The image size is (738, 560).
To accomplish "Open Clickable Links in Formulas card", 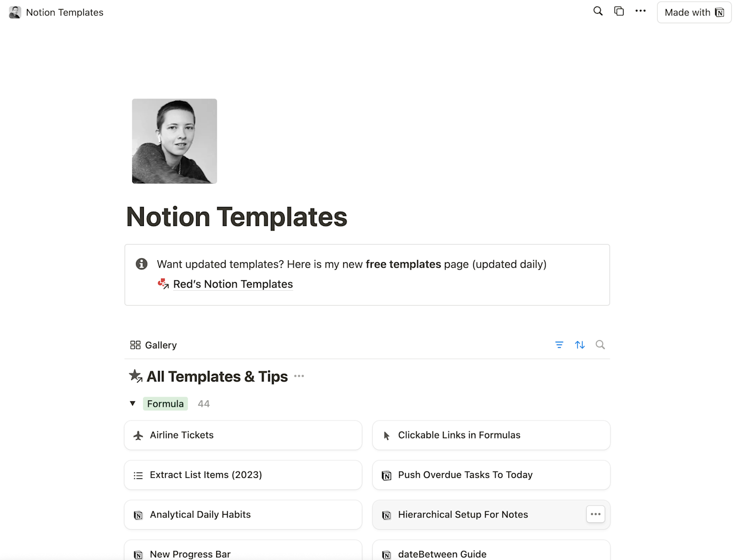I will point(491,435).
